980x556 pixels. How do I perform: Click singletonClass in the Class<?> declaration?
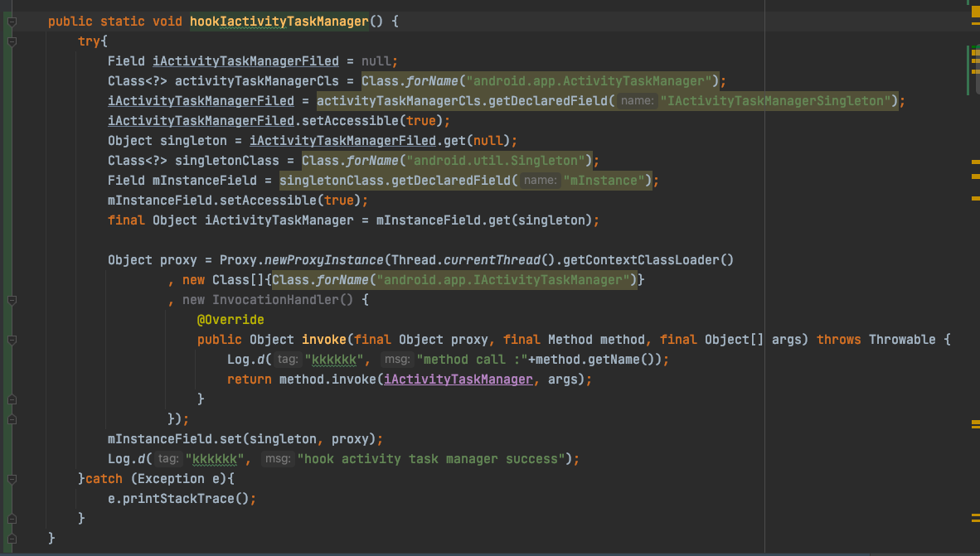(227, 161)
